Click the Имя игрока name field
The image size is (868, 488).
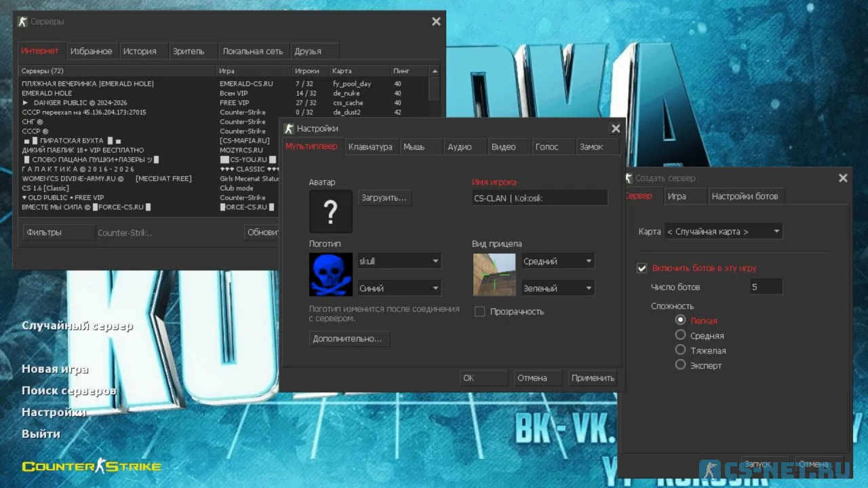pos(540,198)
